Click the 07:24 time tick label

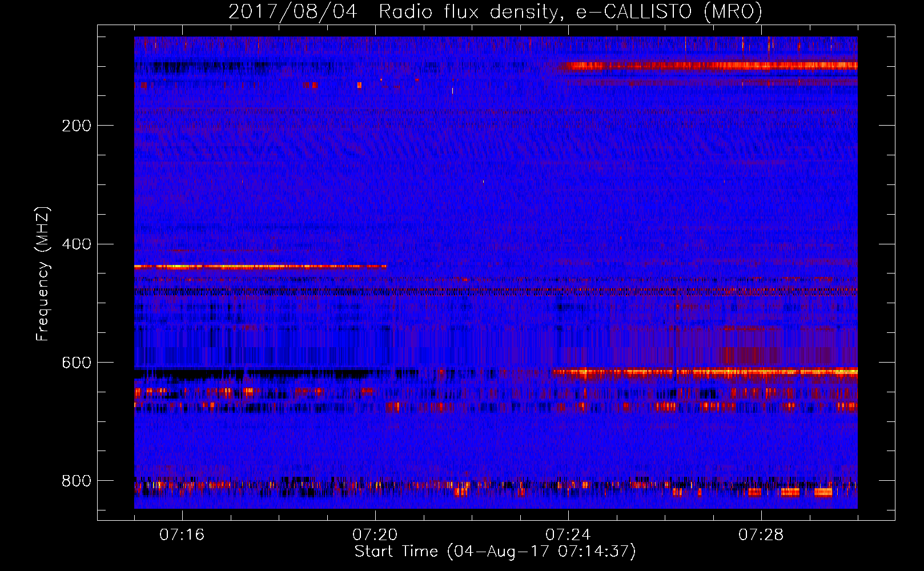568,535
